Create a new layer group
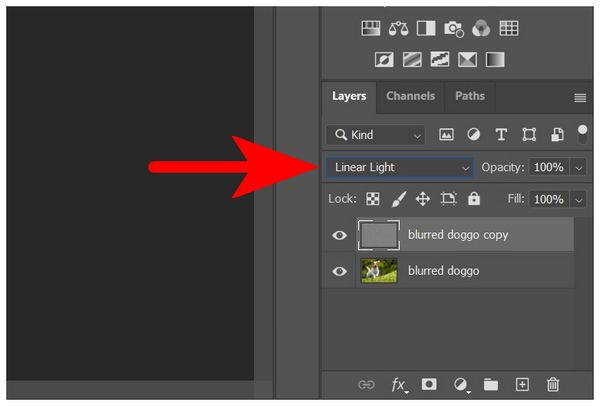600x406 pixels. point(490,385)
